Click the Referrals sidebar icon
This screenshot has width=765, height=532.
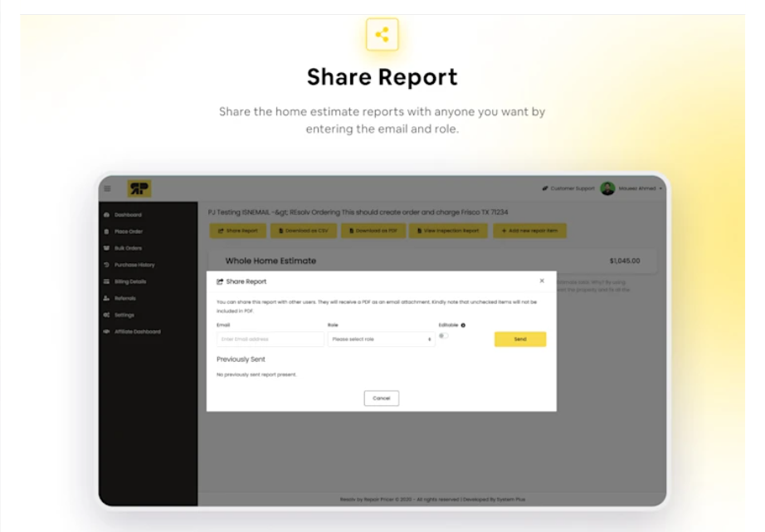[x=106, y=298]
